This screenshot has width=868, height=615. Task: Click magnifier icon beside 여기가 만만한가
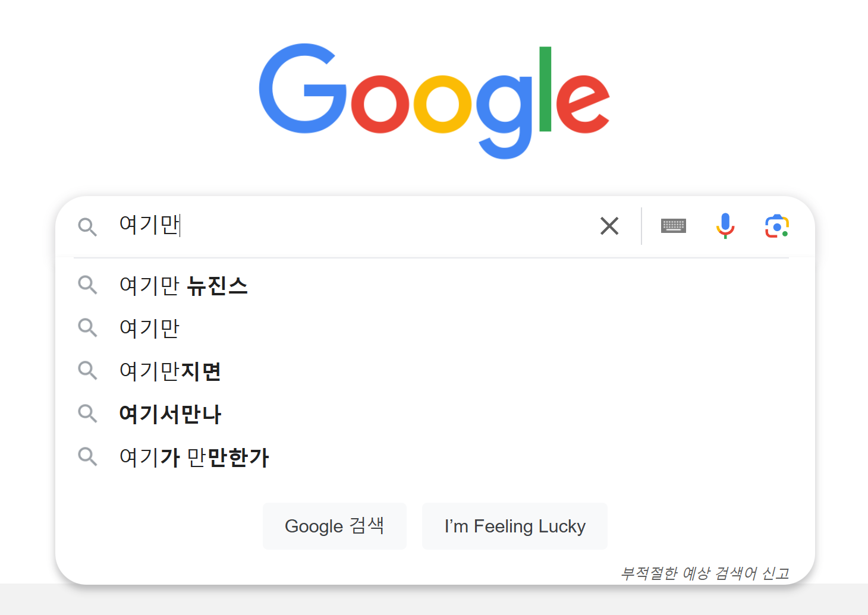click(87, 457)
